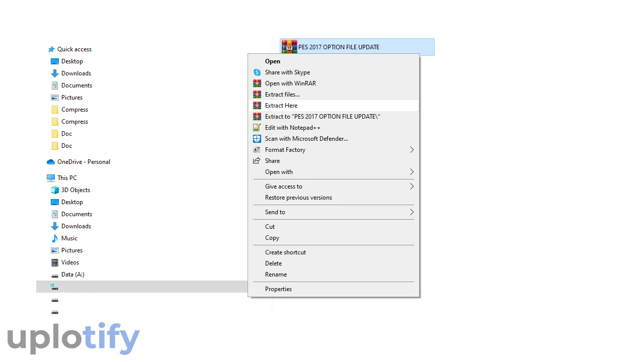Image resolution: width=644 pixels, height=362 pixels.
Task: Click the Skype icon in context menu
Action: (257, 72)
